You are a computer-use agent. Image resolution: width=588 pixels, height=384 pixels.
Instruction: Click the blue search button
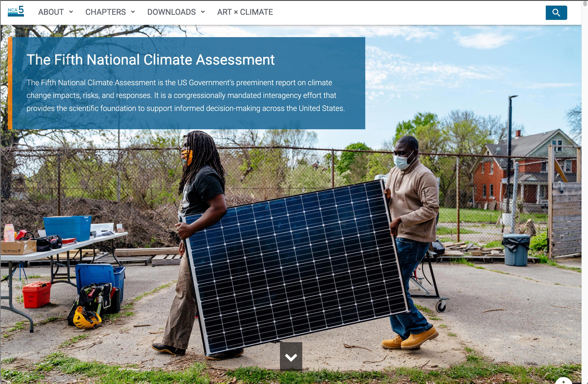click(556, 13)
